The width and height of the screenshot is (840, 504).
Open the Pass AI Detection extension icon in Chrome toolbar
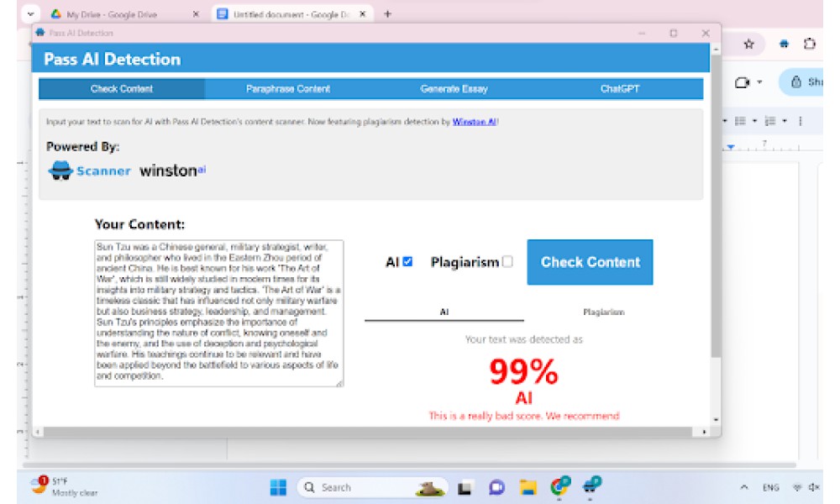784,44
